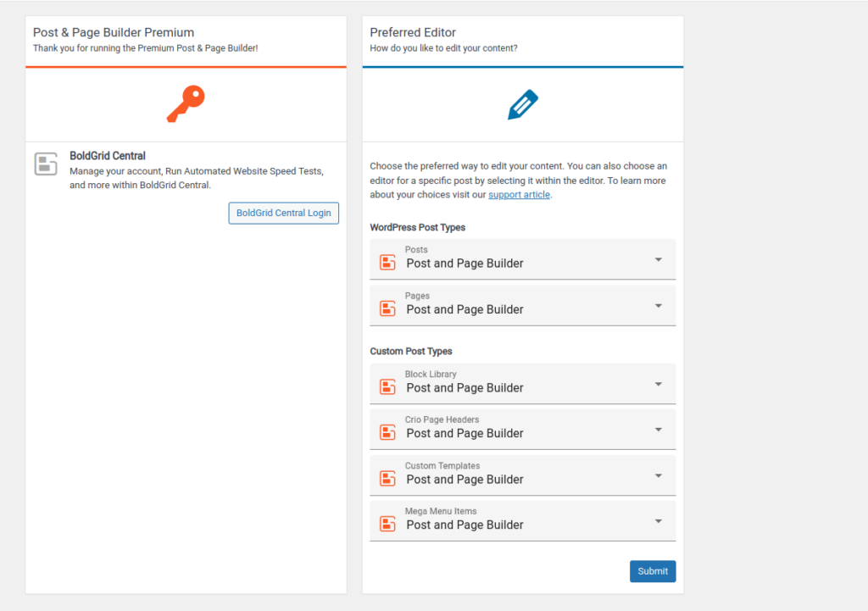Click the builder icon beside Posts
Screen dimensions: 868x611
click(387, 263)
